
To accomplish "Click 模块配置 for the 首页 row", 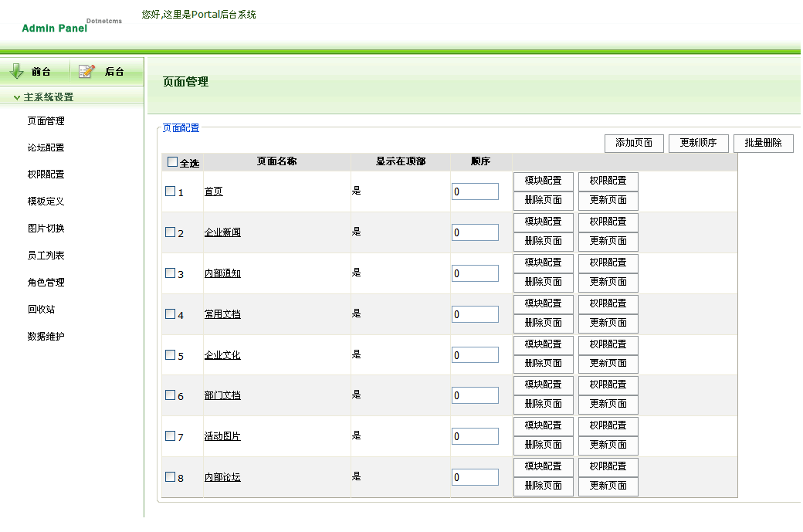I will (x=544, y=181).
